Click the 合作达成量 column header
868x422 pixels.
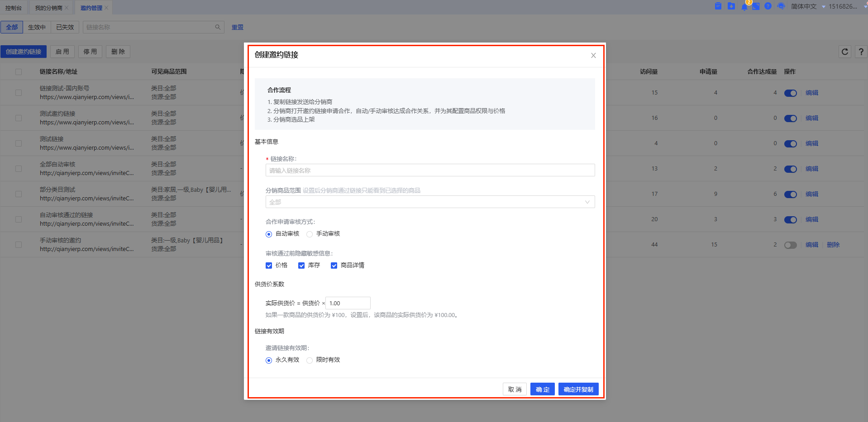click(x=762, y=71)
